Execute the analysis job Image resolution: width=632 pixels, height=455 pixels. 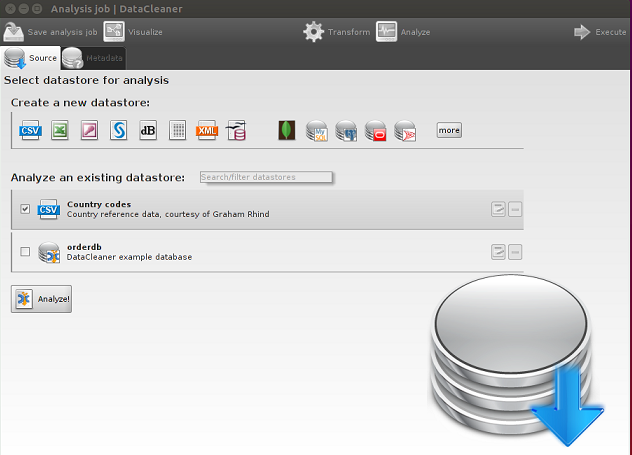(600, 32)
